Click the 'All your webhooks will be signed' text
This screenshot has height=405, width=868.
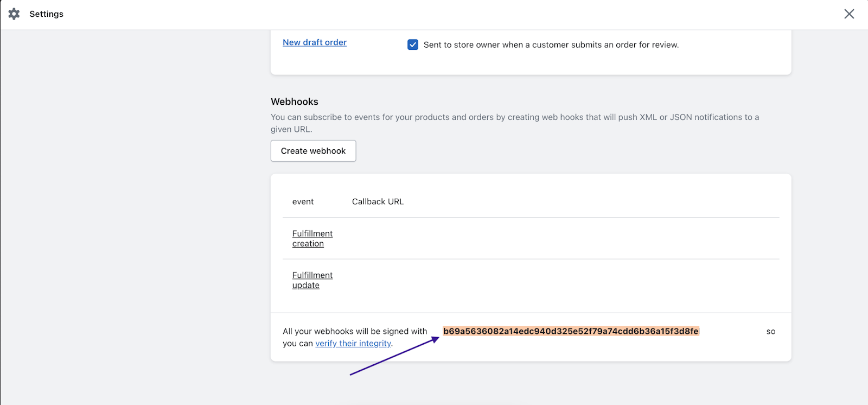click(355, 331)
